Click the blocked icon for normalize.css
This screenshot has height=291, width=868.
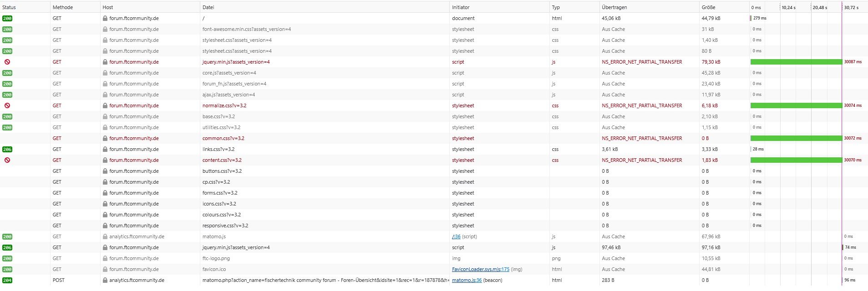[7, 105]
